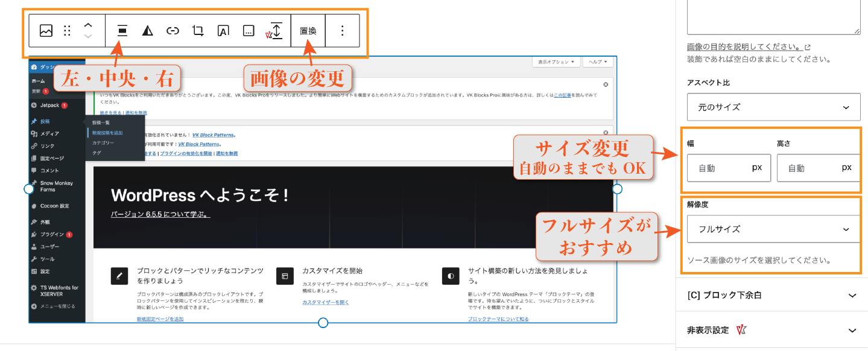
Task: Click the bottom resize handle of the image
Action: coord(323,323)
